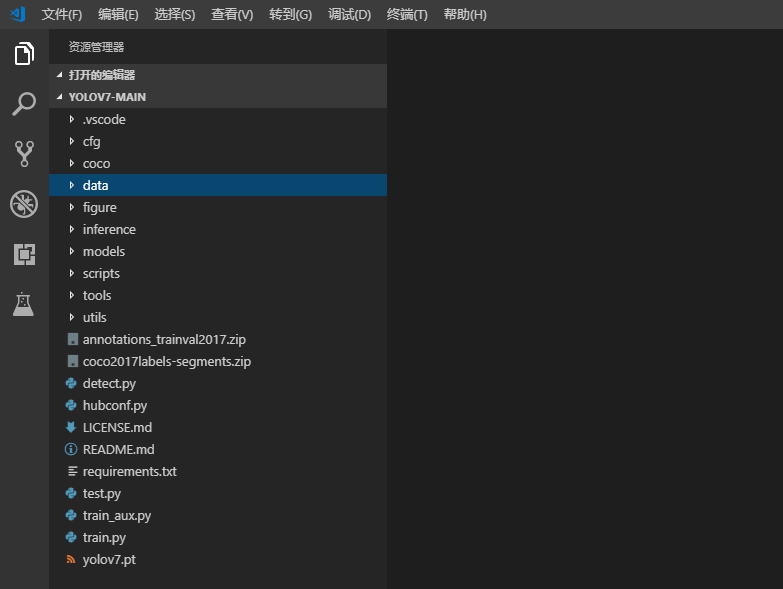The width and height of the screenshot is (783, 589).
Task: Open hubconf.py file name
Action: click(115, 405)
